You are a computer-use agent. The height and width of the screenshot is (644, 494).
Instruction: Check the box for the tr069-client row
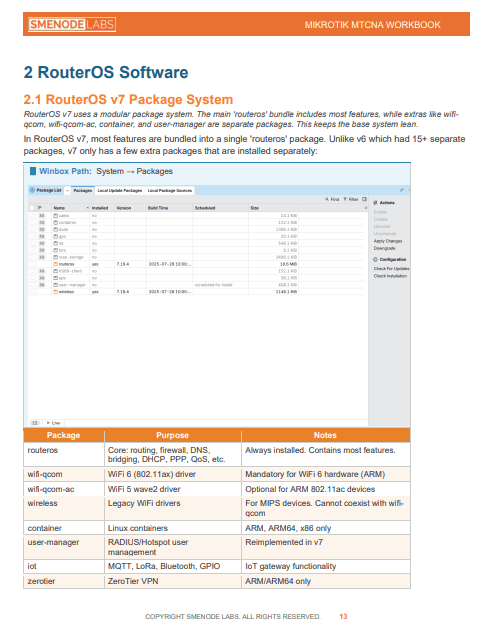32,271
